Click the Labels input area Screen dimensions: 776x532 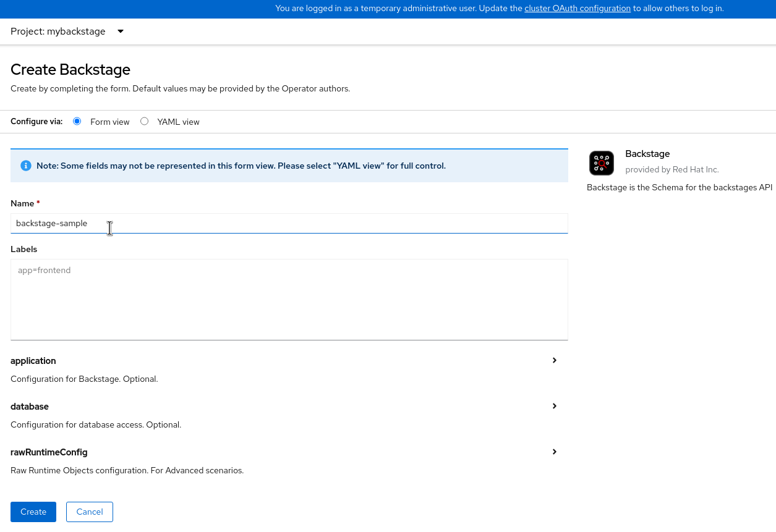pyautogui.click(x=289, y=299)
